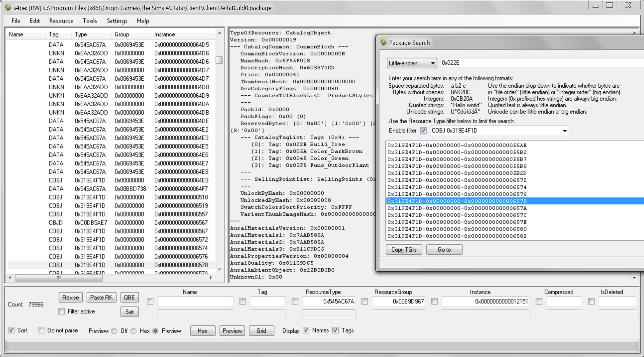Select the Hex preview radio button
This screenshot has height=357, width=644.
click(x=133, y=331)
